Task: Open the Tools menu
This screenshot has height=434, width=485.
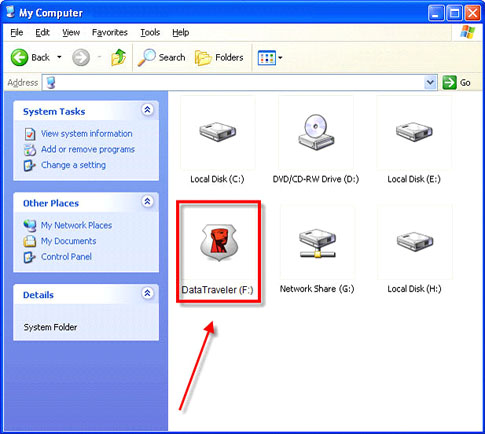Action: coord(150,32)
